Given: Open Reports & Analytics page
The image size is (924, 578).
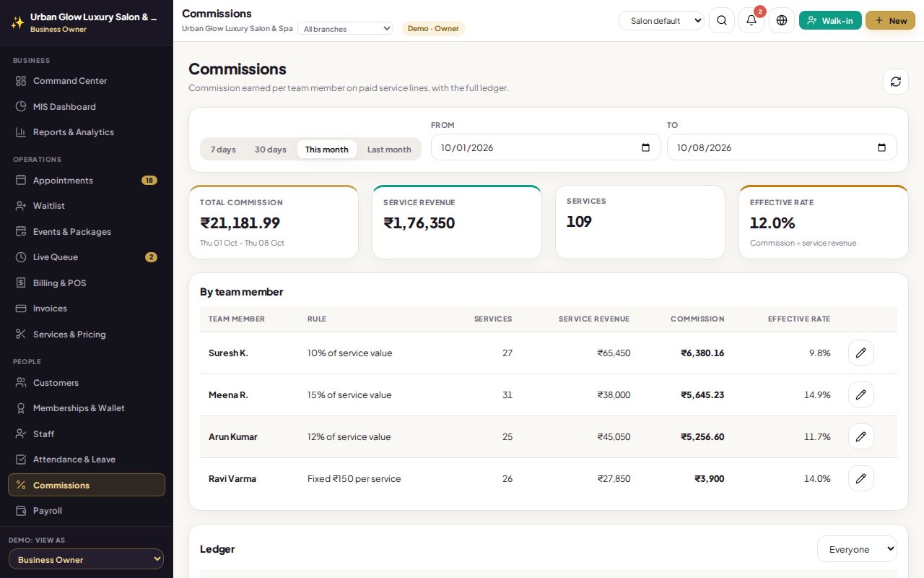Looking at the screenshot, I should tap(87, 132).
